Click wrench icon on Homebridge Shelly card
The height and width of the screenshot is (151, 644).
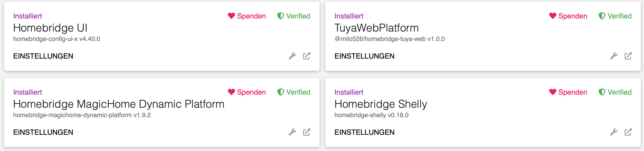click(x=614, y=132)
